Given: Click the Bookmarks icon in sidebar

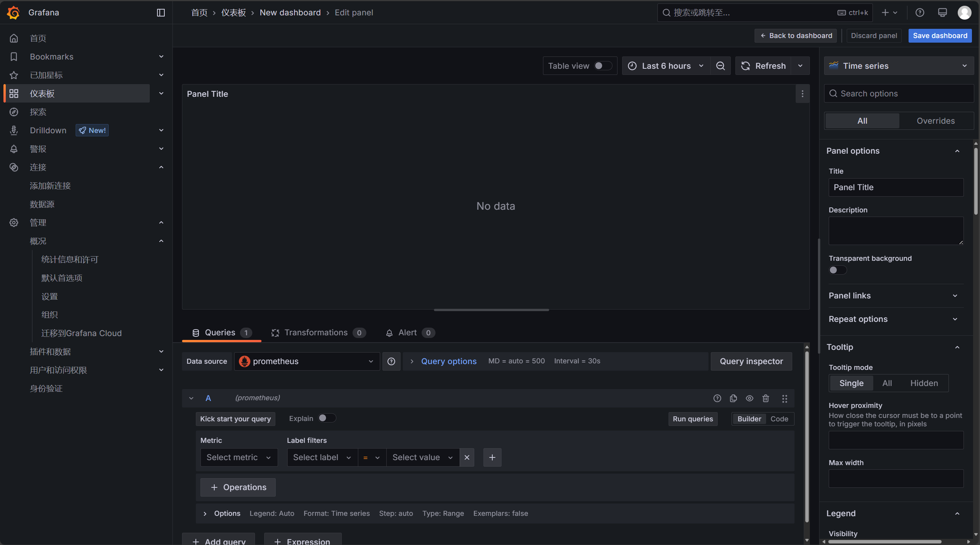Looking at the screenshot, I should point(14,57).
